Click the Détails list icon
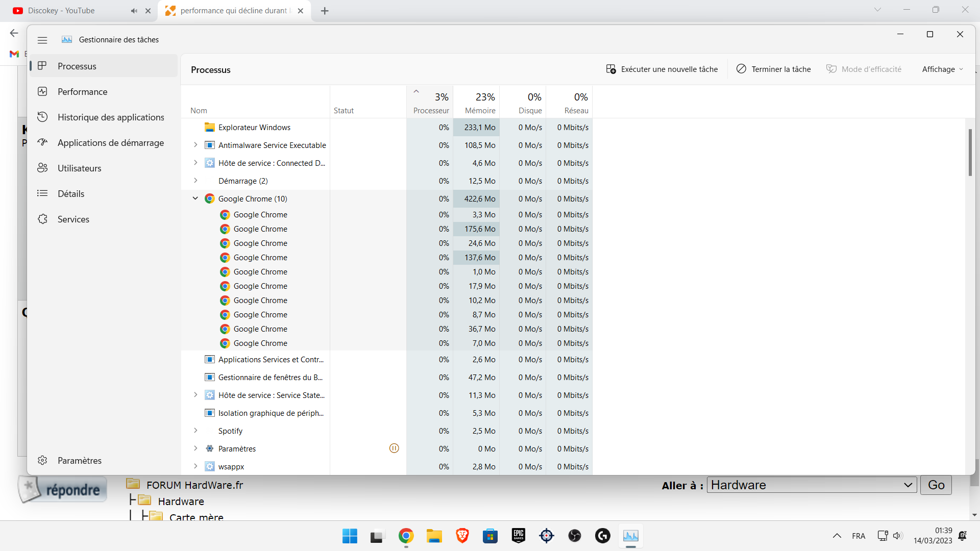Screen dimensions: 980x551 tap(42, 193)
